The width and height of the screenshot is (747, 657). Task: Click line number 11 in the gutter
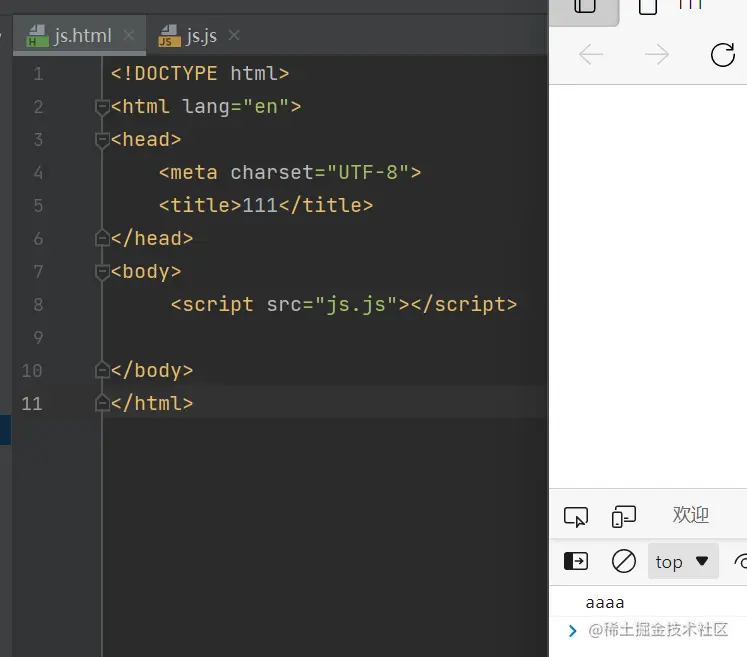pyautogui.click(x=32, y=404)
